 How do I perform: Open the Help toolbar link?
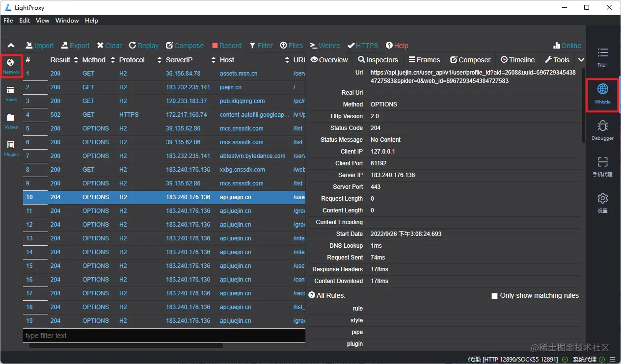[397, 46]
